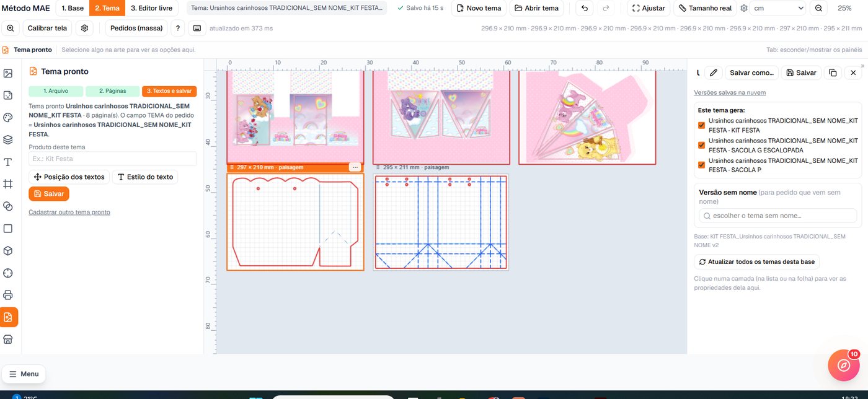Switch to the 2. Tema tab
This screenshot has width=868, height=399.
pos(107,8)
